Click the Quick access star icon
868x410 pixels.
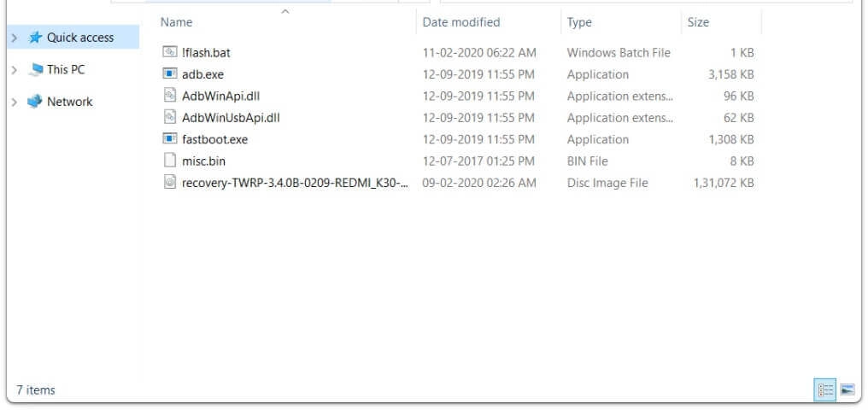tap(35, 38)
